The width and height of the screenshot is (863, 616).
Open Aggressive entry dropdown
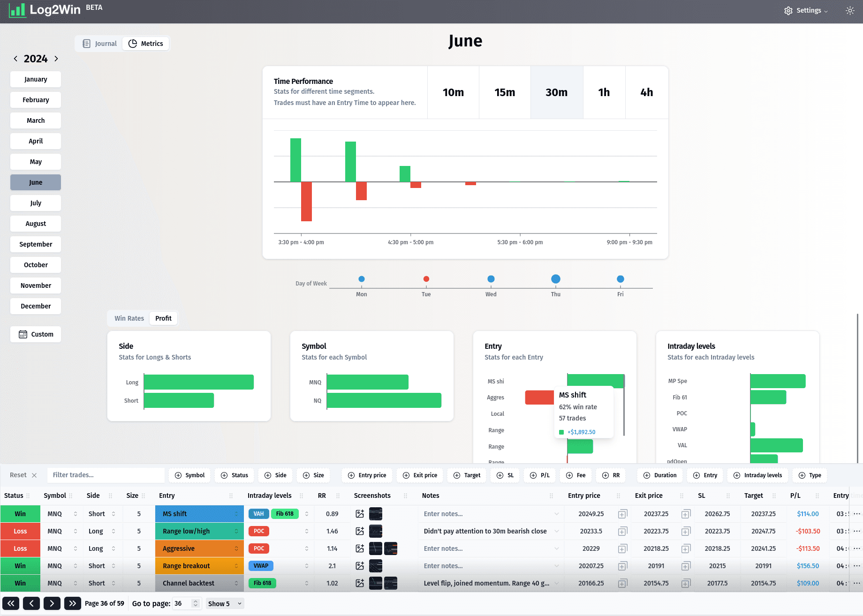coord(199,548)
